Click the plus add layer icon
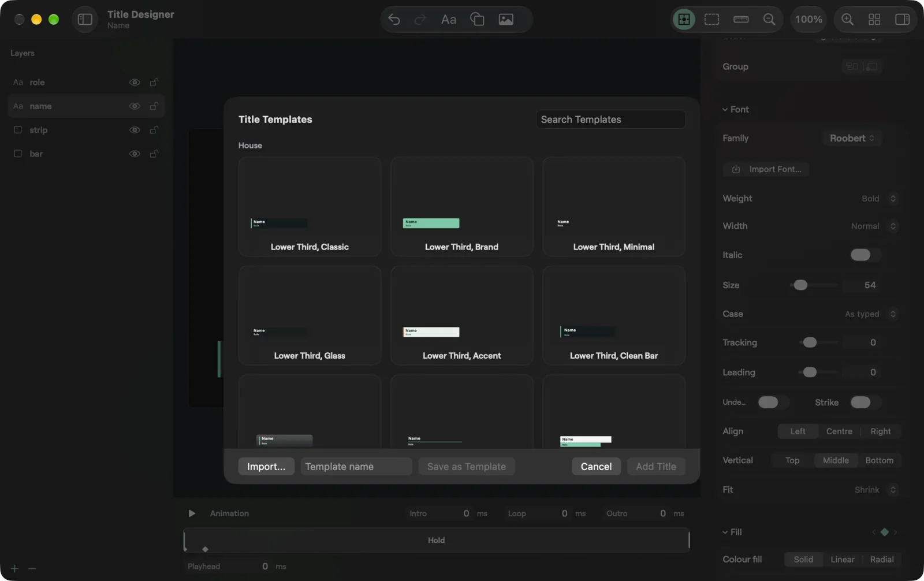Image resolution: width=924 pixels, height=581 pixels. (14, 568)
